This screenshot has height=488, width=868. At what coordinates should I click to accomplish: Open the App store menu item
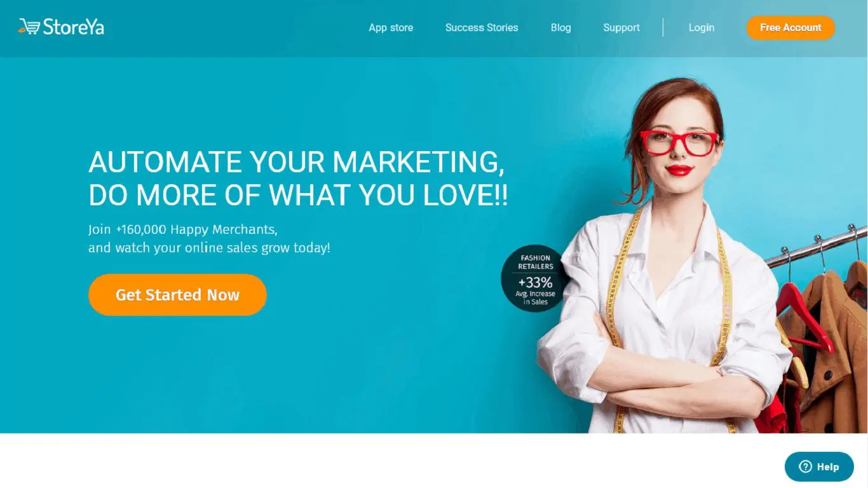click(x=391, y=28)
